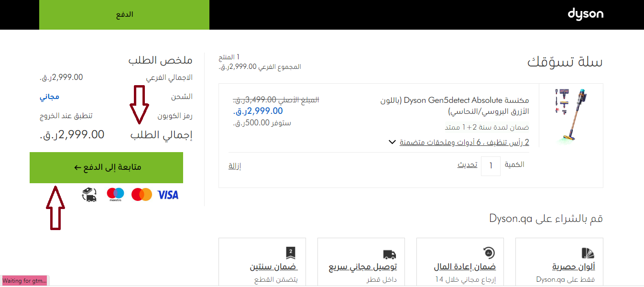
Task: Click the ستوفر 500.00 savings text
Action: coord(262,123)
